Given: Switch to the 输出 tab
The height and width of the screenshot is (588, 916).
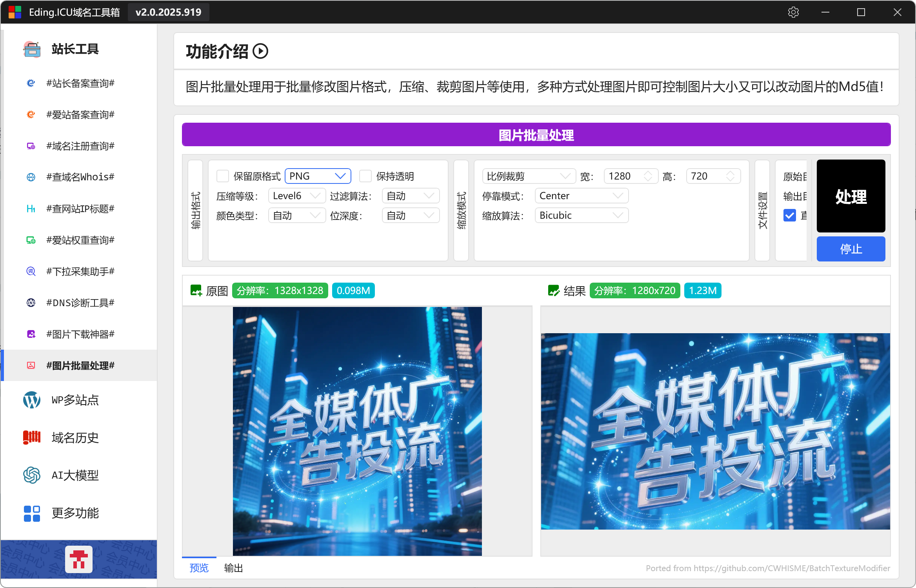Looking at the screenshot, I should 233,568.
